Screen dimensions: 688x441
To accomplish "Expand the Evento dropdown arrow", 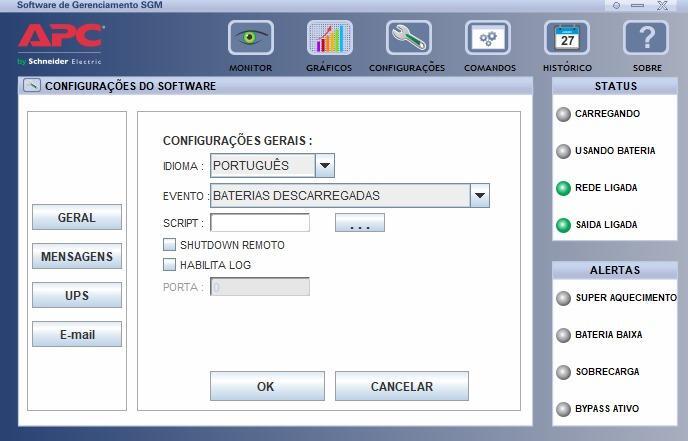I will [480, 195].
